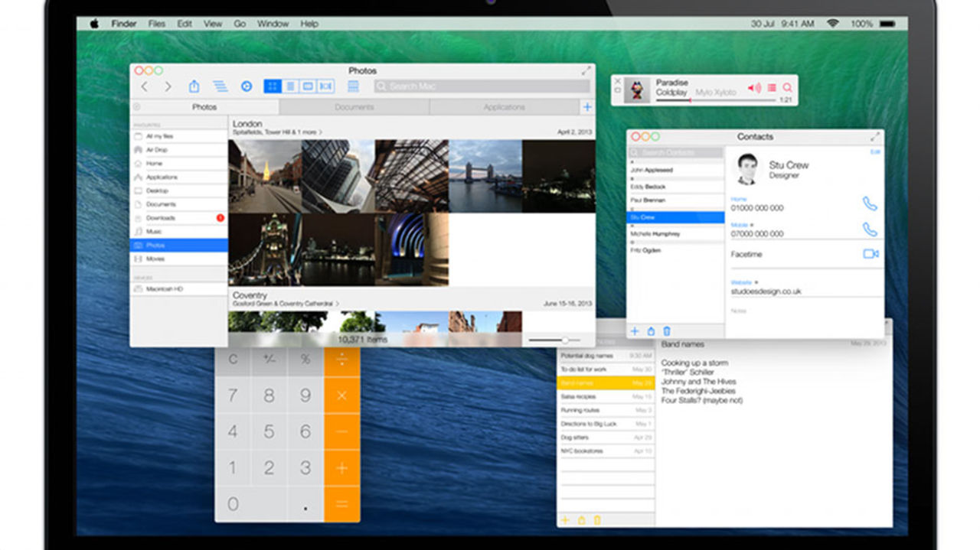Click the trash icon in Contacts
The width and height of the screenshot is (980, 550).
(x=665, y=331)
